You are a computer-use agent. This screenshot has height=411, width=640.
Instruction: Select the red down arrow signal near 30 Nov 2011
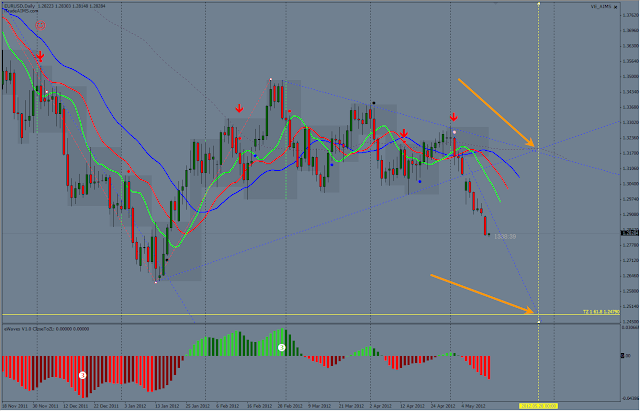40,57
